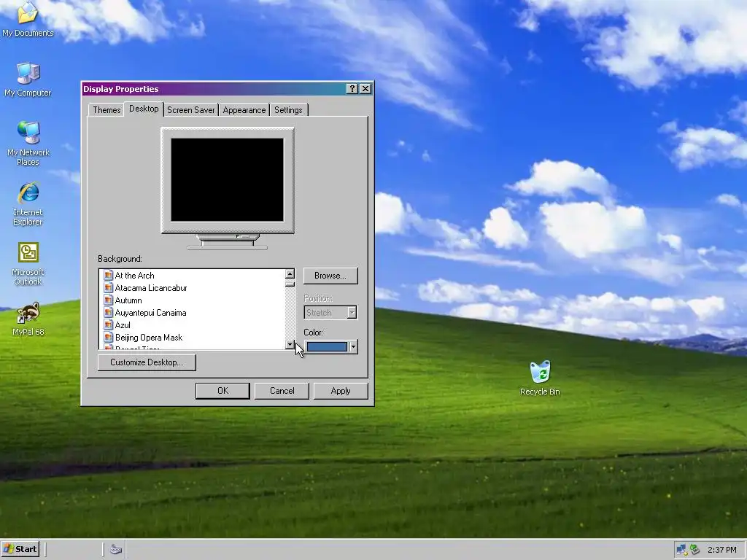Select the My Network Places icon
This screenshot has width=747, height=560.
(x=28, y=143)
